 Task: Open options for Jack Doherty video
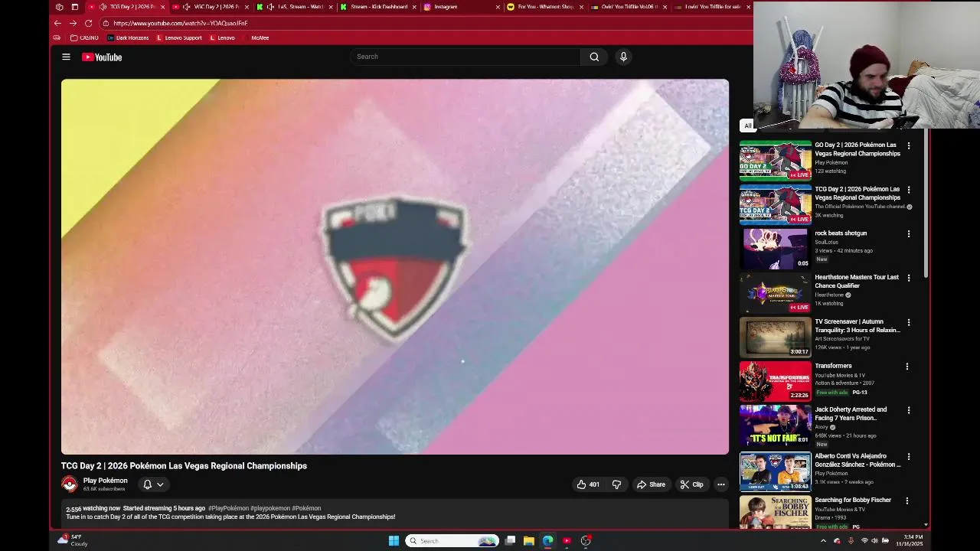(909, 410)
